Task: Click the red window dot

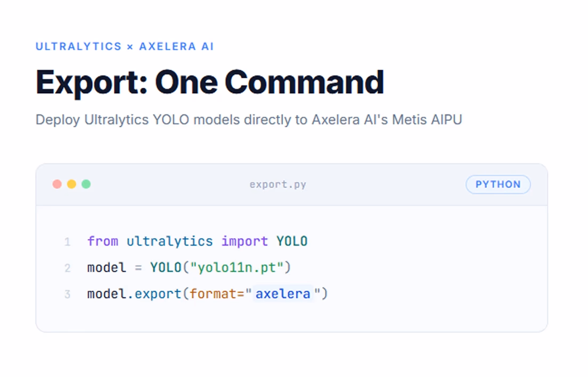Action: click(x=57, y=184)
